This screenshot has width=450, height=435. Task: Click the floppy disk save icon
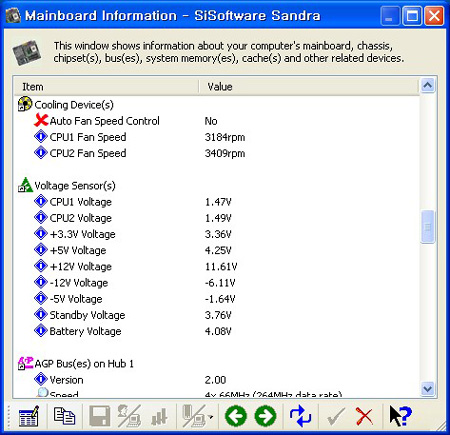pos(99,416)
